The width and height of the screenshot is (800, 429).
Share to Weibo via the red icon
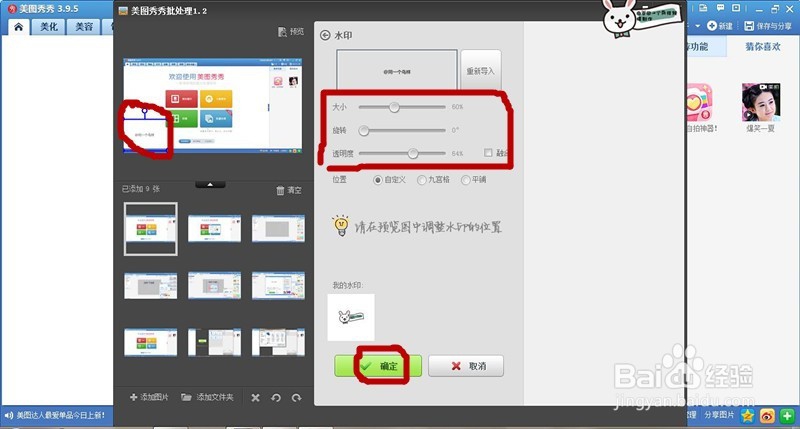[x=767, y=416]
